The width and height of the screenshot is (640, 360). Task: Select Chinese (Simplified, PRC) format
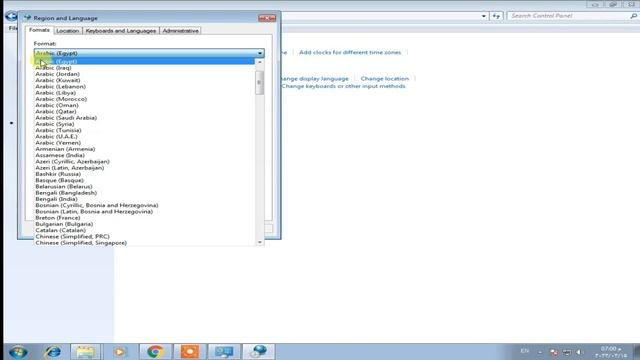144,236
